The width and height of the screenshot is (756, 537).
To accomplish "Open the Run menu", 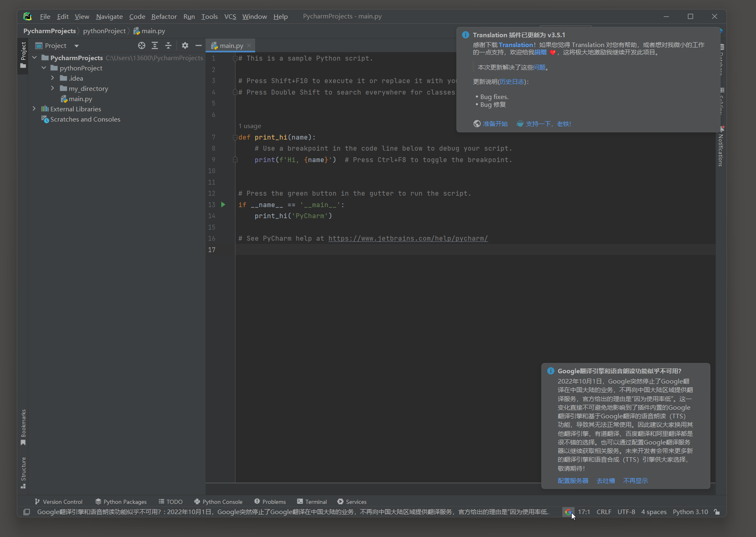I will coord(189,16).
